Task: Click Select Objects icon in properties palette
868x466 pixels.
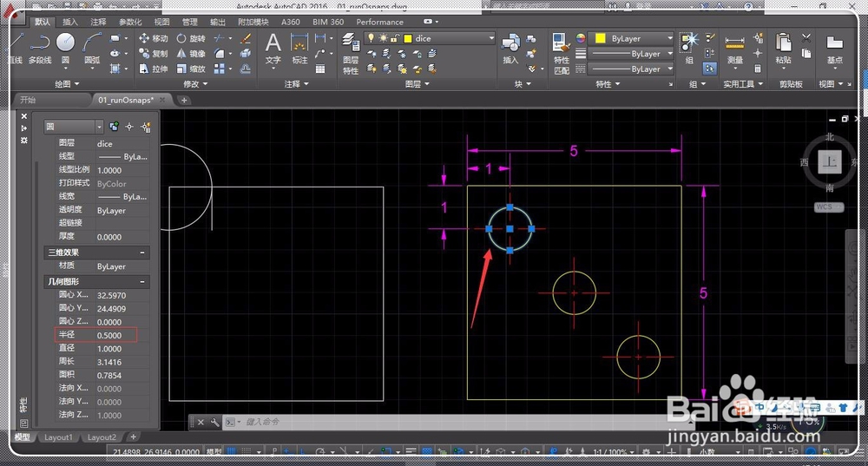Action: [129, 127]
